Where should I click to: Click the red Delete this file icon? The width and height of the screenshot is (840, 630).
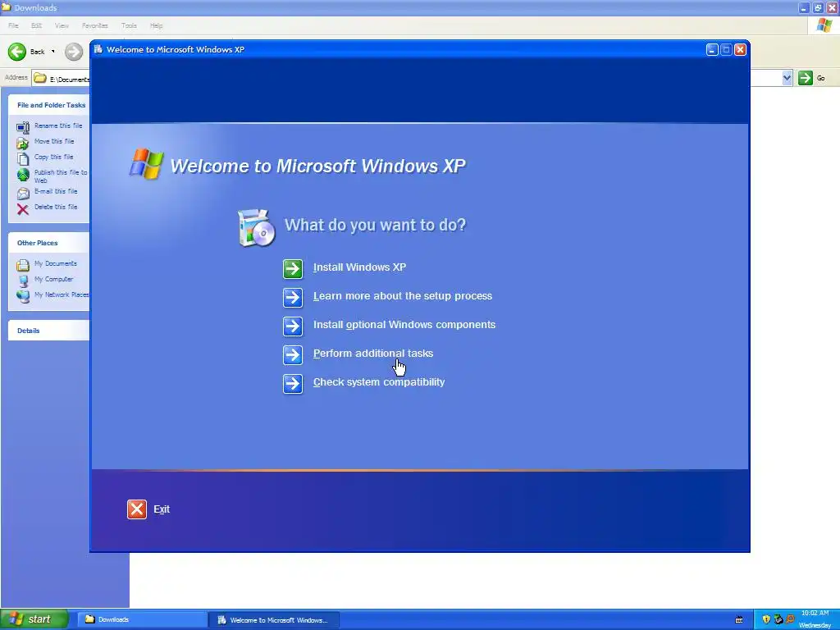[22, 209]
